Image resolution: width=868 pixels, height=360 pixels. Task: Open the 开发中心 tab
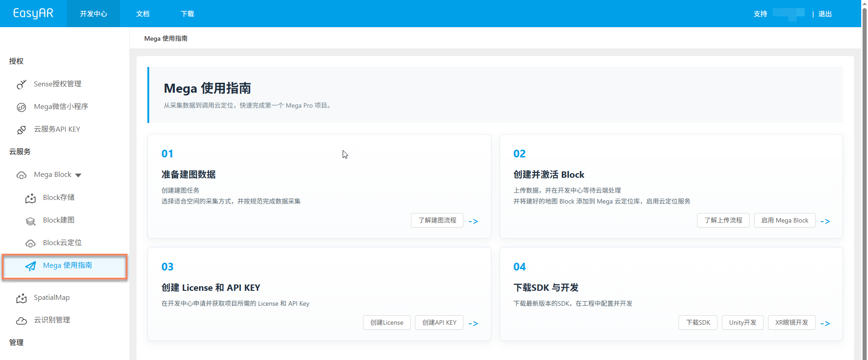click(x=94, y=14)
